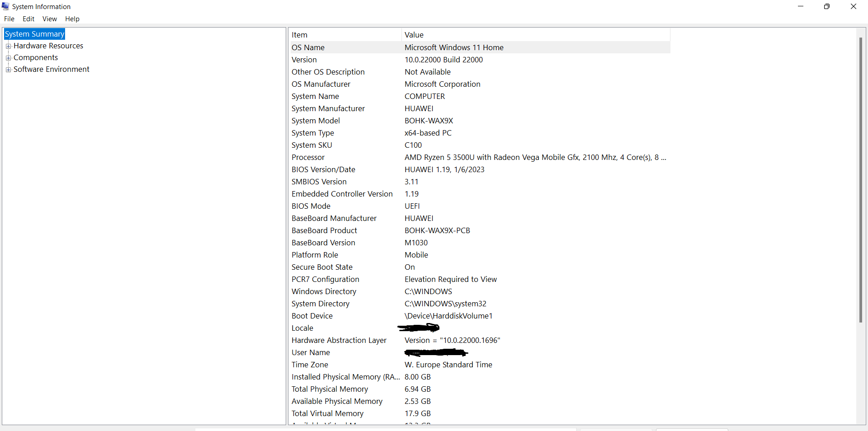Open the View menu
This screenshot has width=868, height=431.
[x=49, y=19]
